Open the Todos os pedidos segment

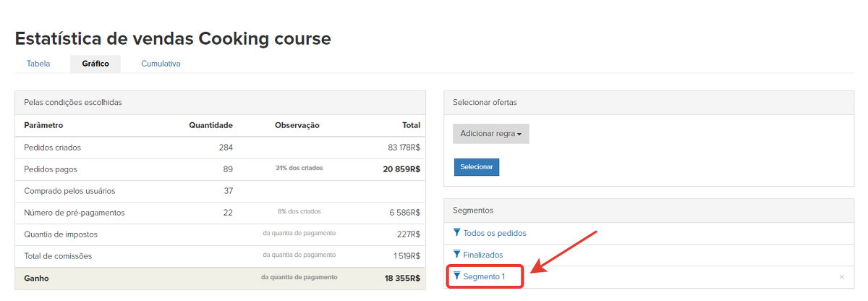click(x=494, y=233)
